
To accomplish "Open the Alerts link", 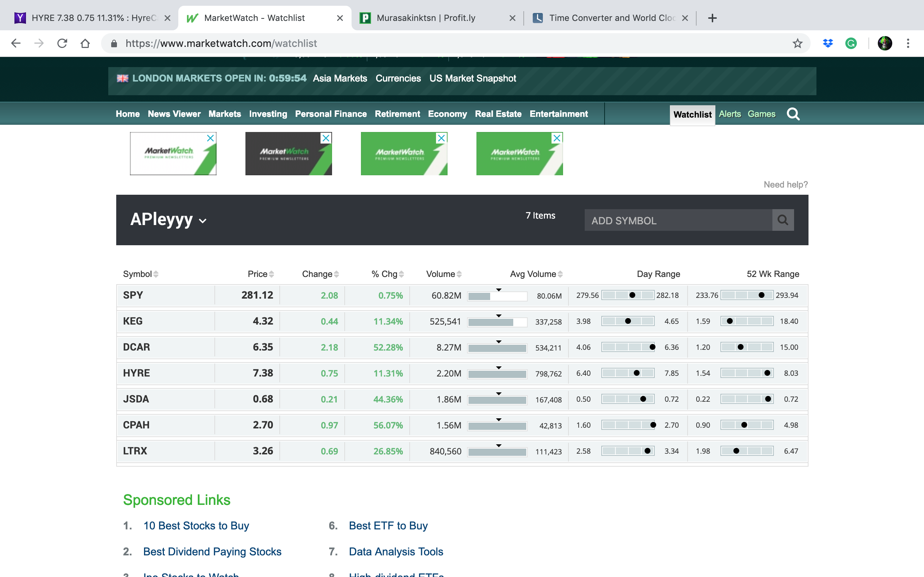I will coord(729,114).
